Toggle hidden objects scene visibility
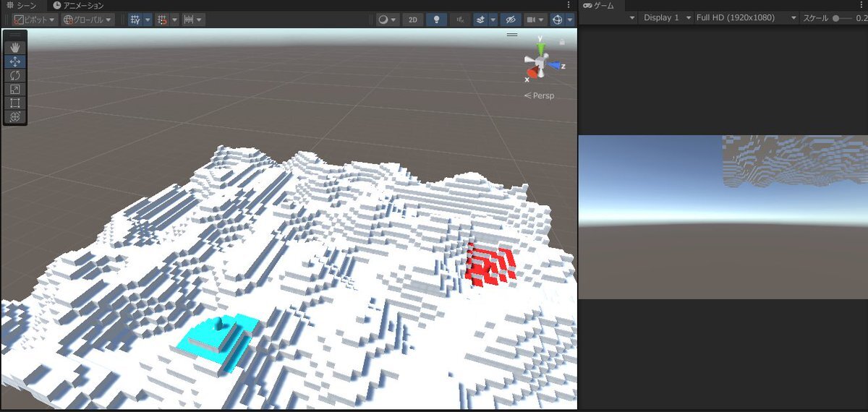The image size is (868, 412). pos(510,20)
